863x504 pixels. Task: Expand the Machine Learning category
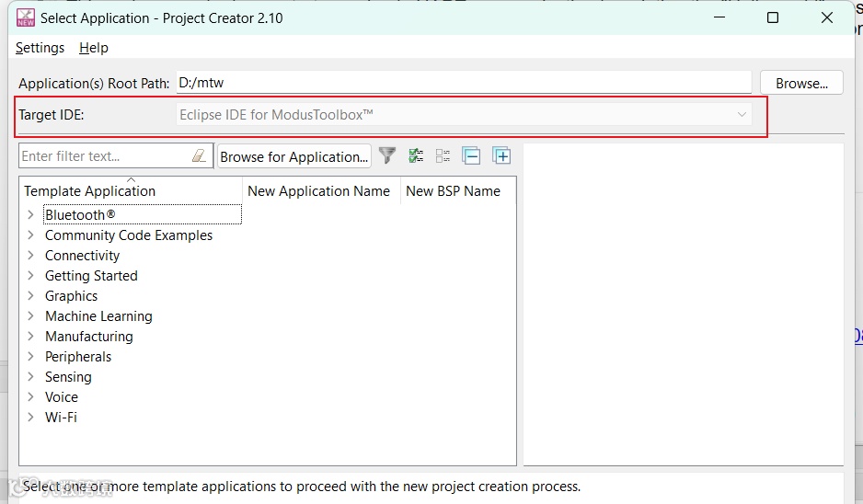31,315
